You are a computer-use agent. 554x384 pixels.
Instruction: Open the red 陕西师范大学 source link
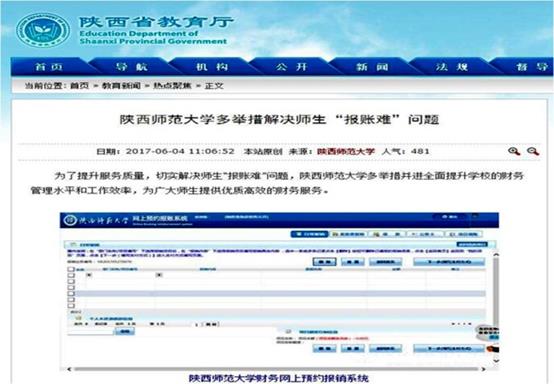click(346, 152)
